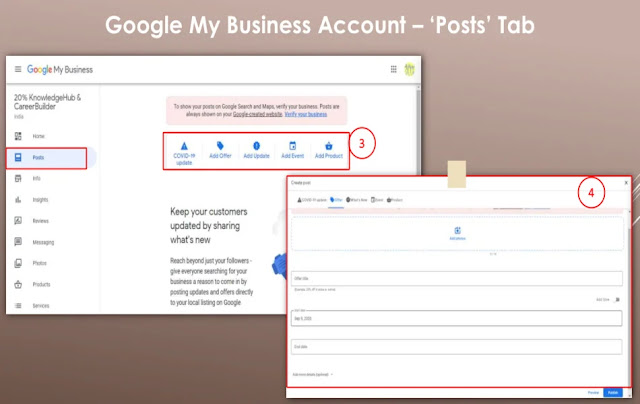Image resolution: width=640 pixels, height=404 pixels.
Task: Open Insights from the sidebar
Action: pyautogui.click(x=40, y=200)
